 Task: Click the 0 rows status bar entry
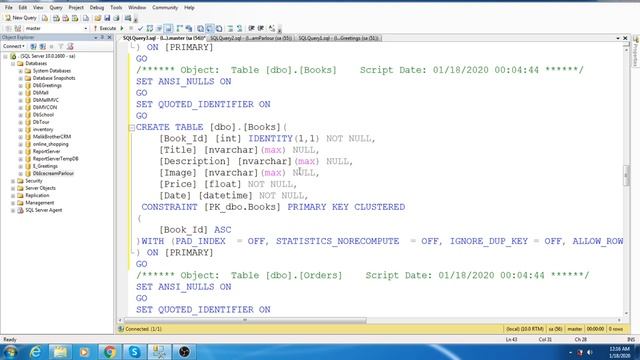616,329
